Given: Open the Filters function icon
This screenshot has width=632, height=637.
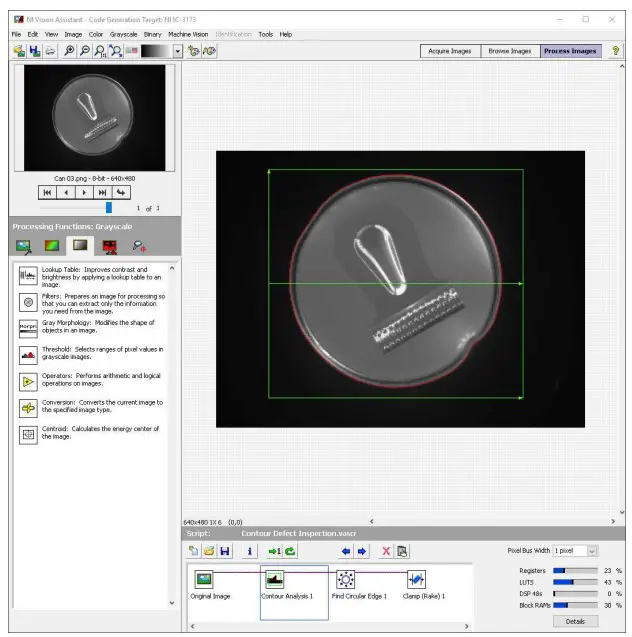Looking at the screenshot, I should 28,301.
